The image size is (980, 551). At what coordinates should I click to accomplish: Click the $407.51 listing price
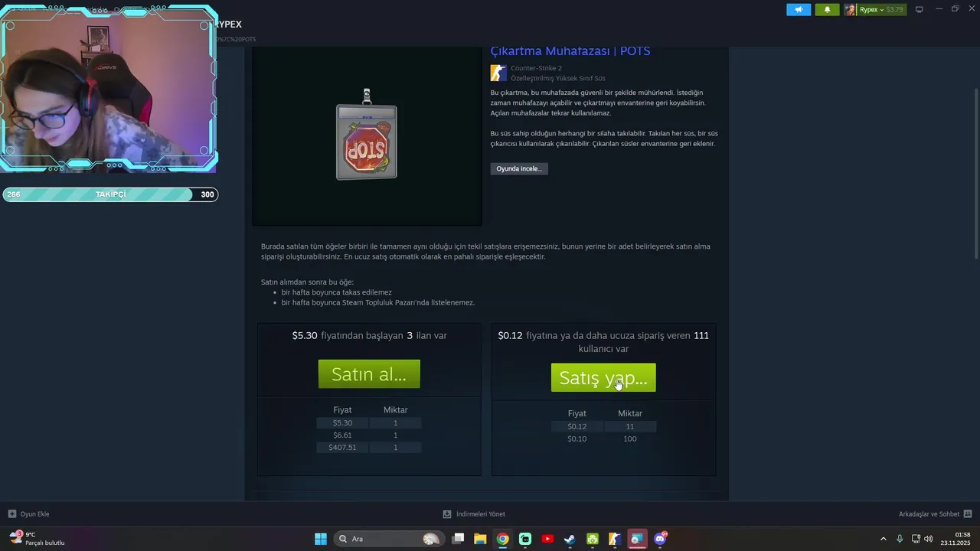(x=342, y=448)
